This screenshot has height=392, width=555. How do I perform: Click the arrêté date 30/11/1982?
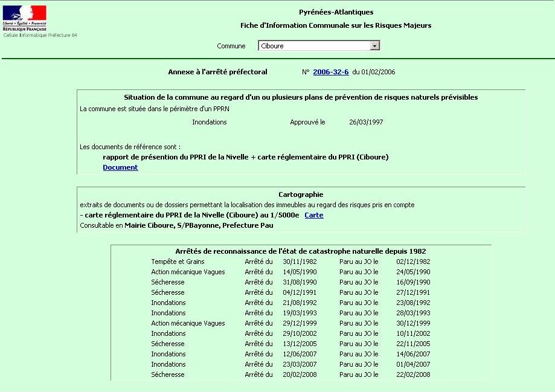[300, 262]
